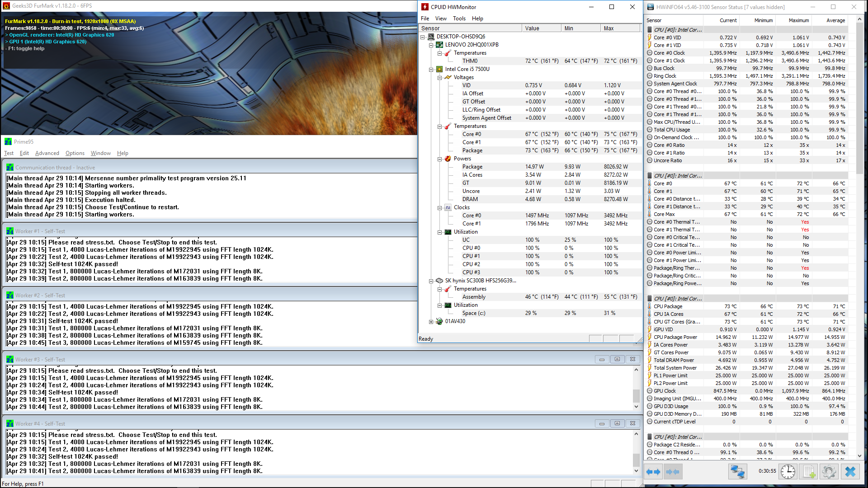This screenshot has width=868, height=488.
Task: Open the Help menu in HWMonitor
Action: click(x=477, y=19)
